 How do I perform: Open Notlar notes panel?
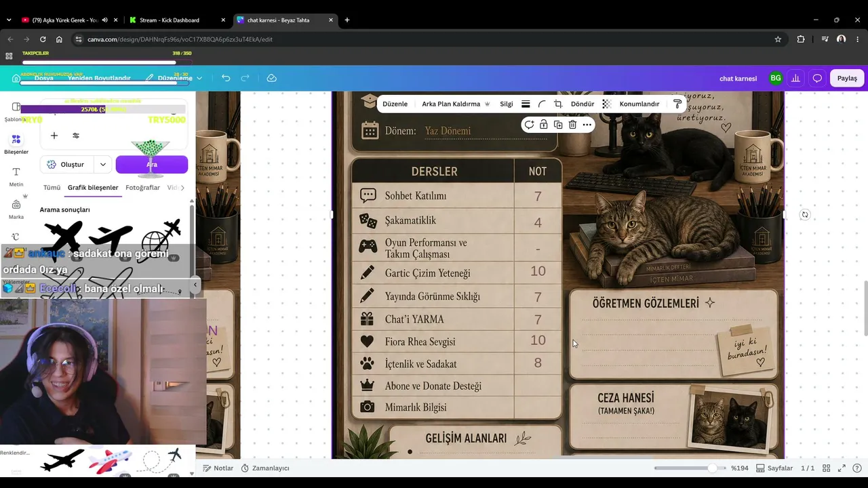tap(218, 468)
